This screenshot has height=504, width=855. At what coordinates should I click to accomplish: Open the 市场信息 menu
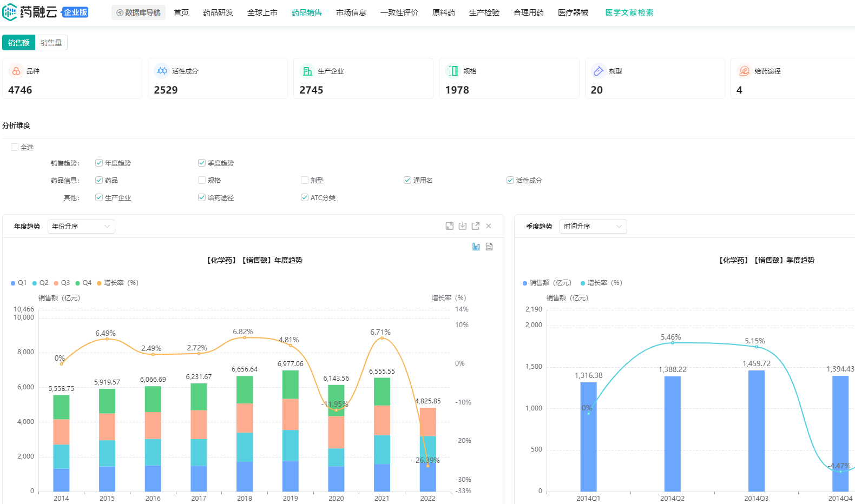tap(351, 12)
